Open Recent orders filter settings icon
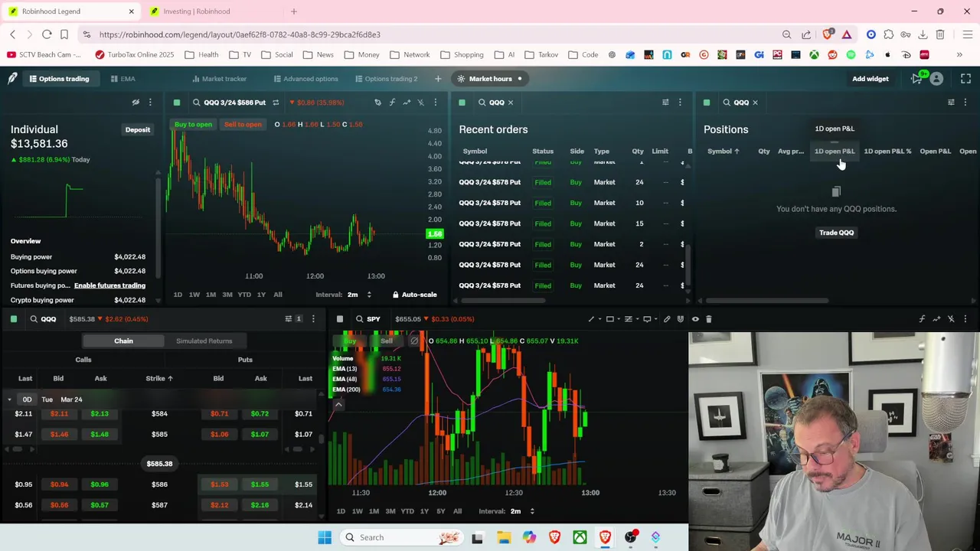The image size is (980, 551). (665, 103)
